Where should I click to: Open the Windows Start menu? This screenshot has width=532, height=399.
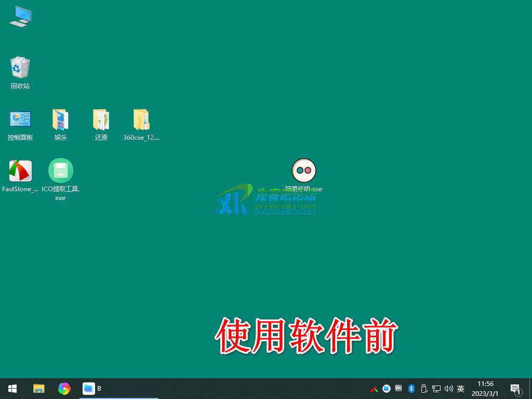tap(12, 389)
